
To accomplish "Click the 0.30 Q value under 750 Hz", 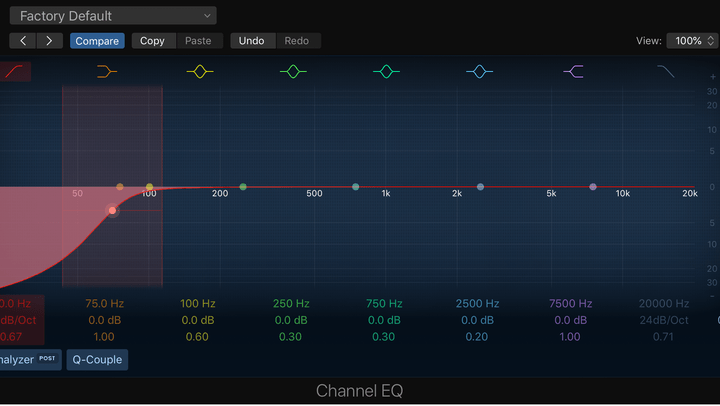I will pos(384,337).
